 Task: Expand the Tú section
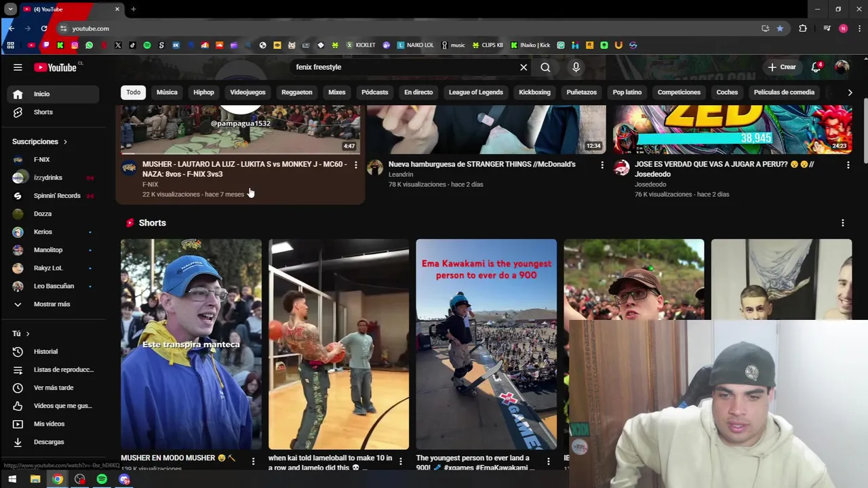[21, 333]
